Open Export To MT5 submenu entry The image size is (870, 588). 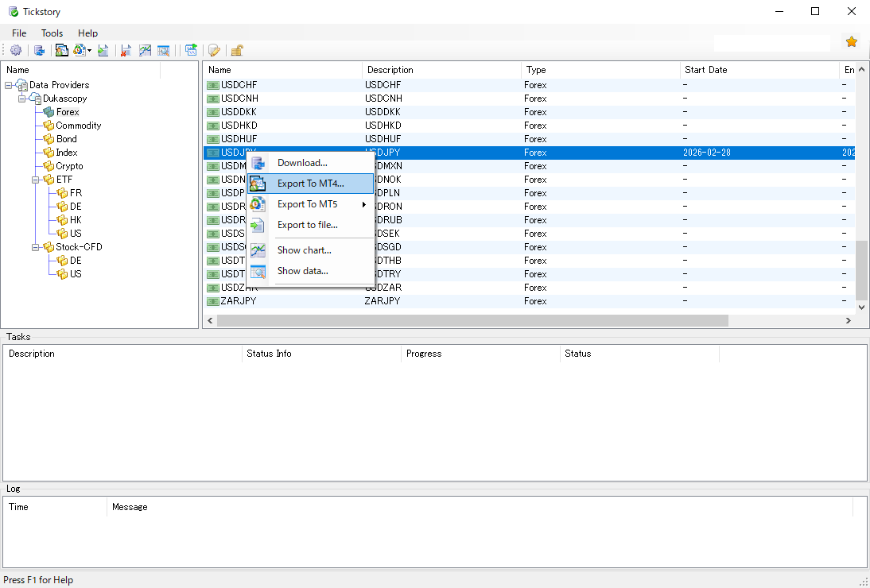311,204
